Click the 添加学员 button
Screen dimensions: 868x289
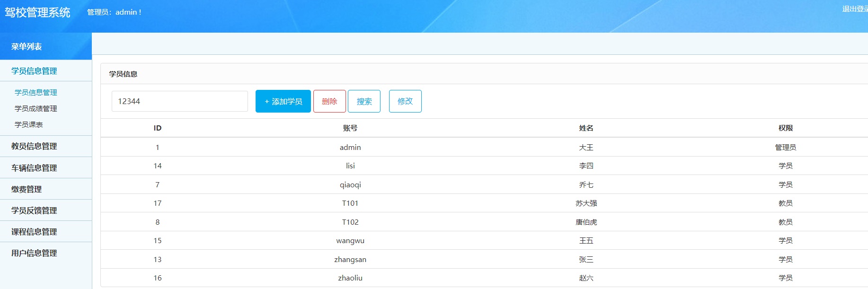(283, 101)
